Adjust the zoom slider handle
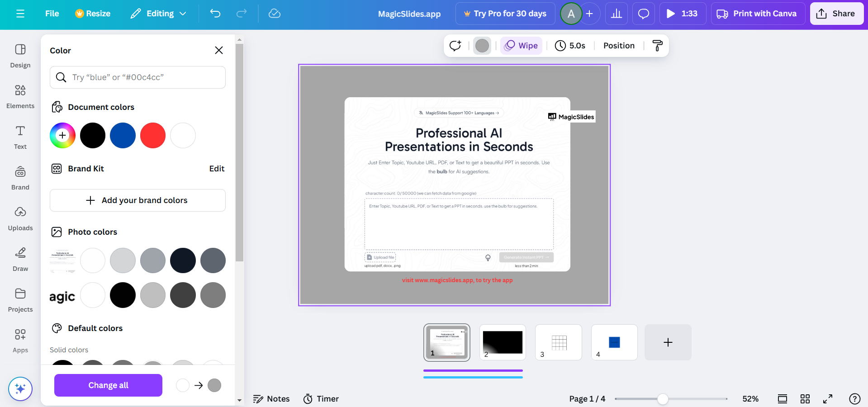Image resolution: width=868 pixels, height=407 pixels. (663, 399)
